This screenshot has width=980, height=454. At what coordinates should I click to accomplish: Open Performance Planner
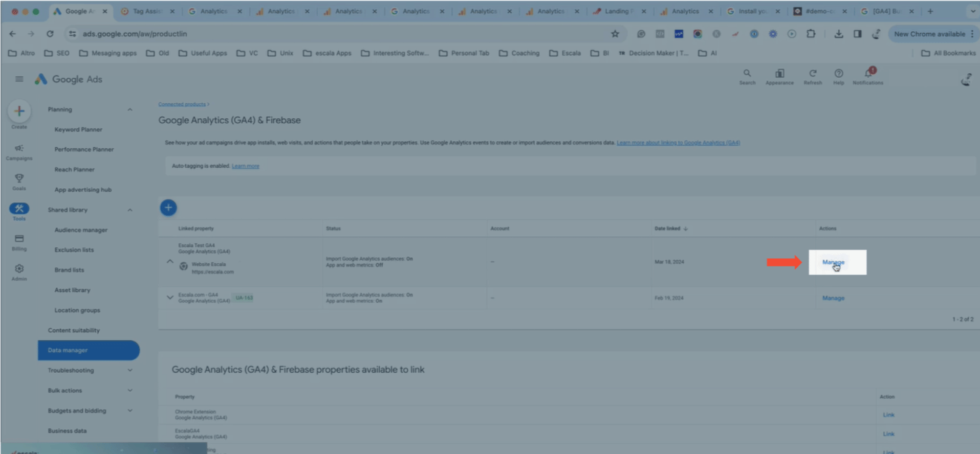(84, 149)
